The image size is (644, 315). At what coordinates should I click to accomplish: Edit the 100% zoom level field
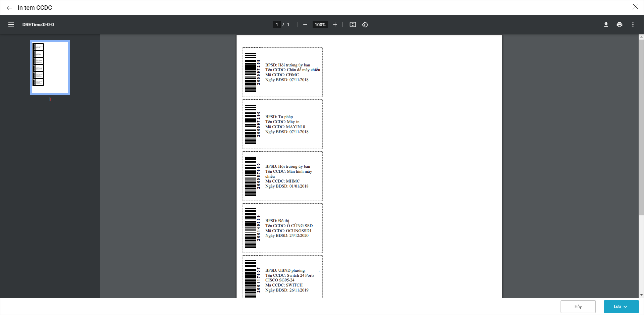320,24
